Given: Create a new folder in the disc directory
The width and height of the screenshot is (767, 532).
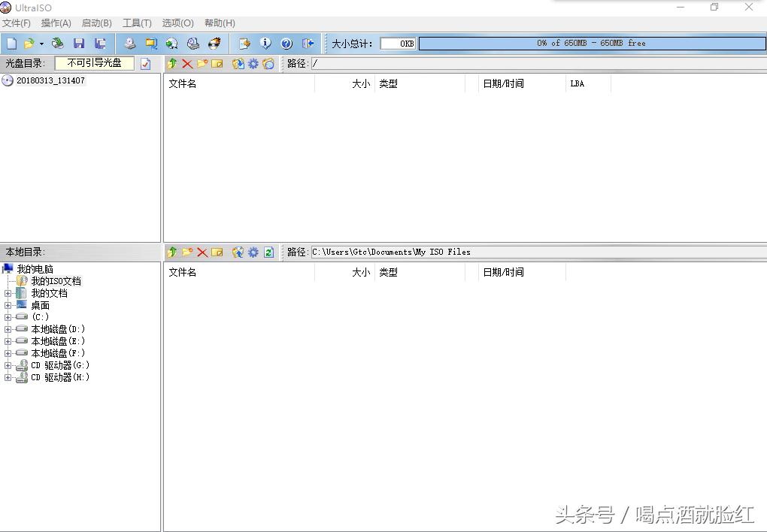Looking at the screenshot, I should point(202,63).
